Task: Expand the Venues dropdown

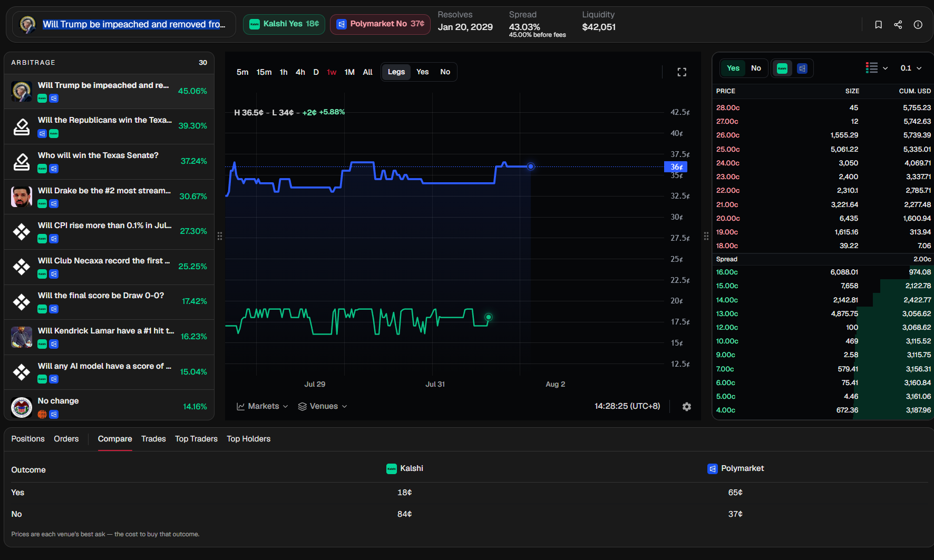Action: 323,406
